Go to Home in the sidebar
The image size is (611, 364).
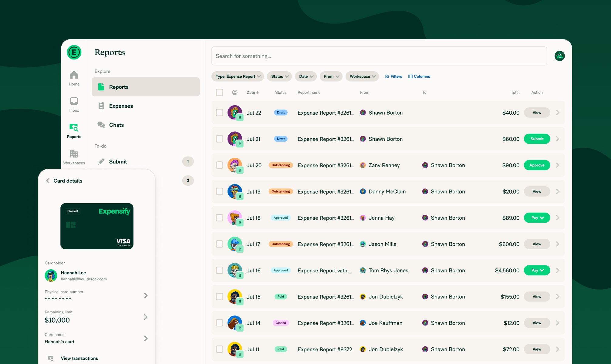tap(74, 78)
